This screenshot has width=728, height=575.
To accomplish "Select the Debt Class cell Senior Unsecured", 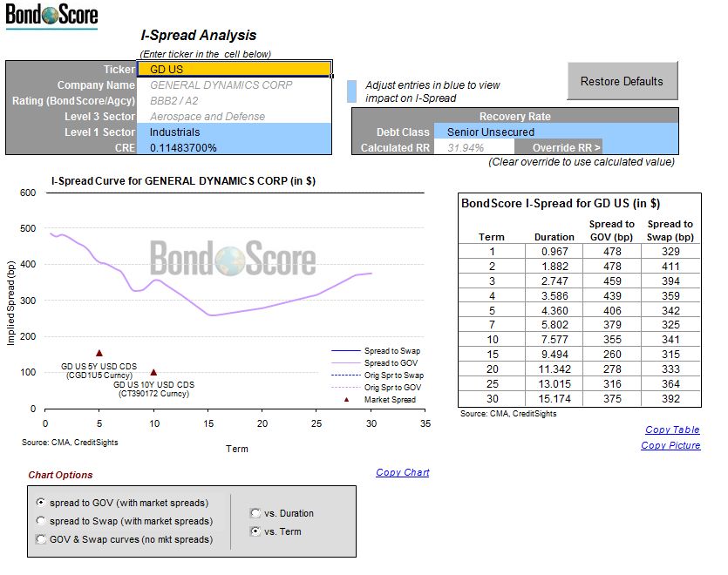I will [555, 132].
